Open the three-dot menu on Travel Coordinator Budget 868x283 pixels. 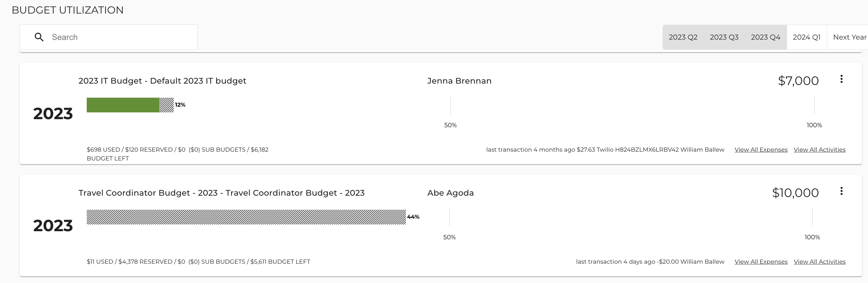click(842, 191)
